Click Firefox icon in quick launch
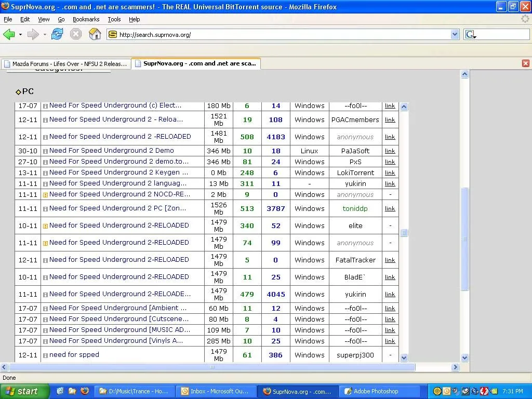This screenshot has height=399, width=532. click(85, 391)
